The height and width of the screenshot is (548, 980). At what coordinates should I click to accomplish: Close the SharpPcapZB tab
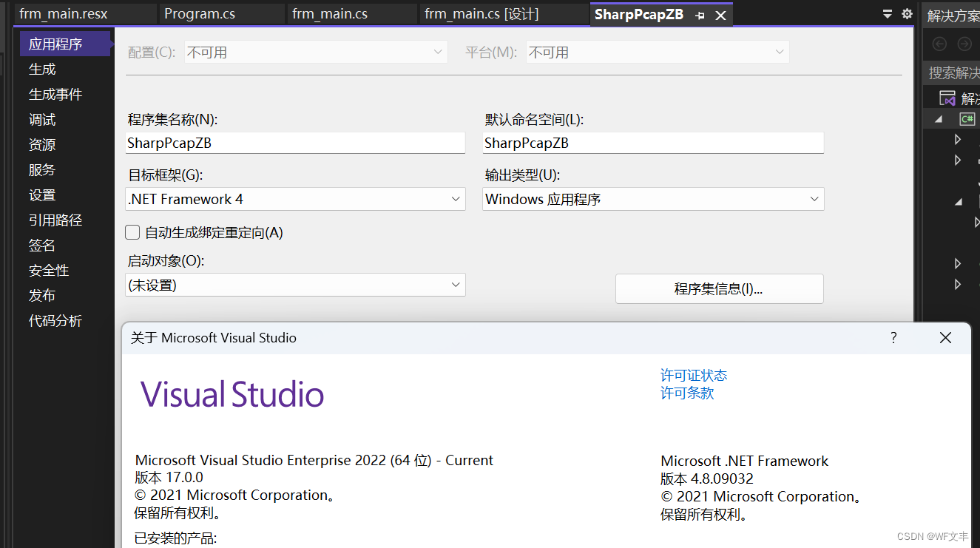720,15
